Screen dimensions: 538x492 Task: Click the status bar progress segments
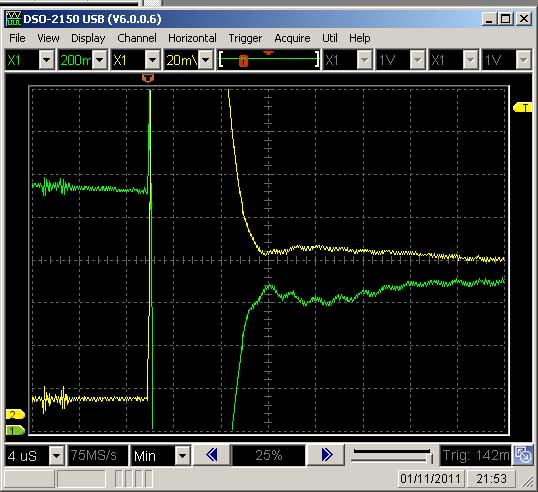coord(133,478)
